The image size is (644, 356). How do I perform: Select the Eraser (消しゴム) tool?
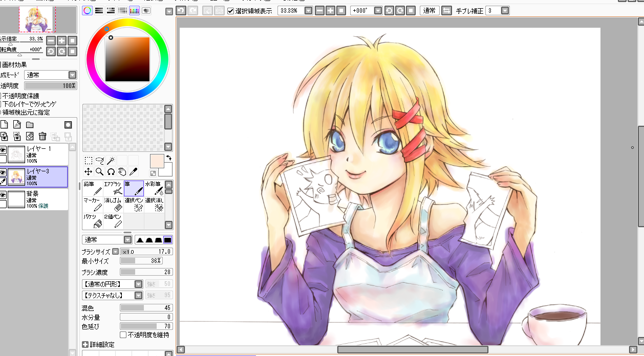click(113, 205)
